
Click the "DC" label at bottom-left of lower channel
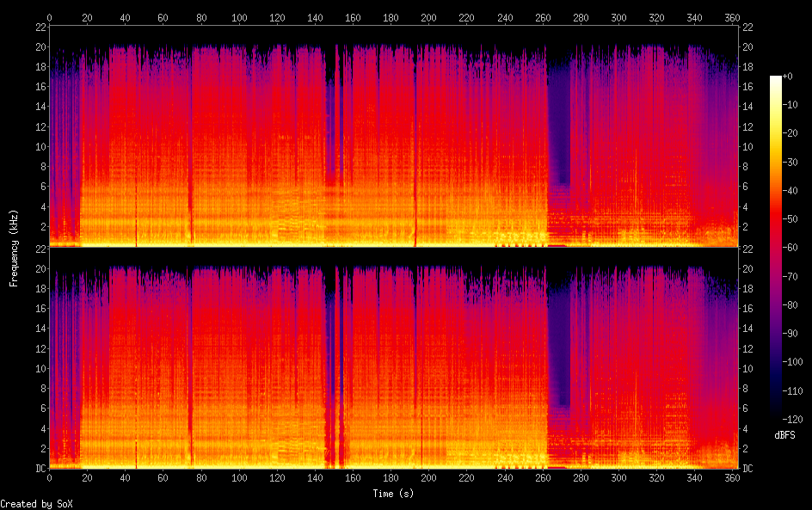(39, 469)
